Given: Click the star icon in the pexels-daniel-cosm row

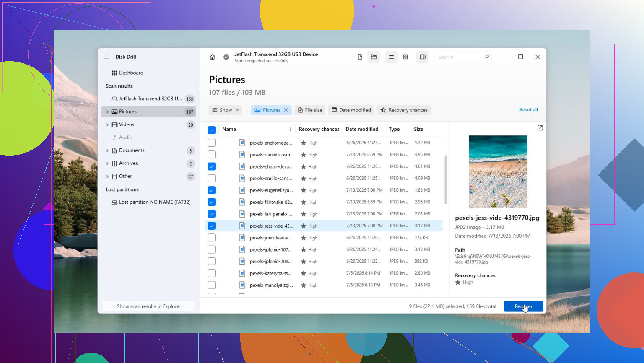Looking at the screenshot, I should pos(304,155).
